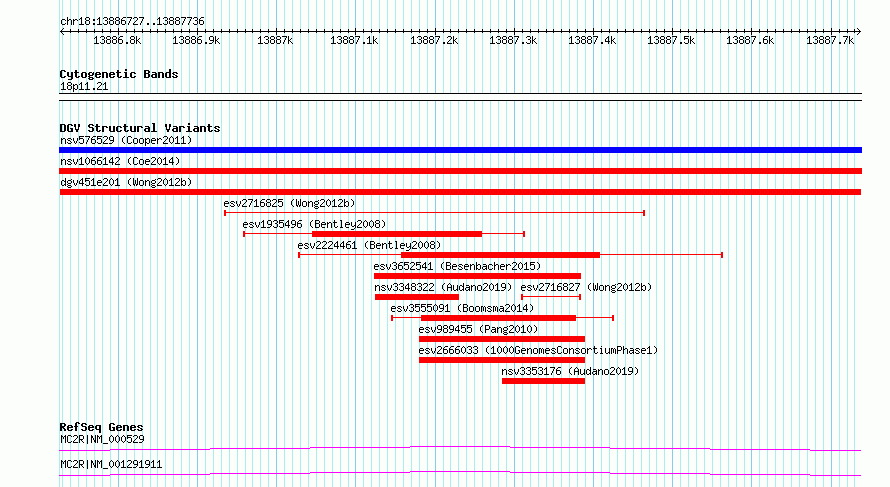This screenshot has height=487, width=890.
Task: Click the Cytogenetic Bands track title
Action: 119,74
